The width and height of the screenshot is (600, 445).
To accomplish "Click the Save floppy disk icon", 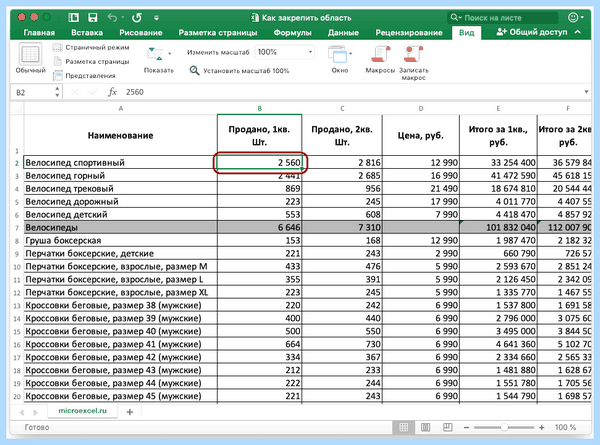I will [93, 18].
